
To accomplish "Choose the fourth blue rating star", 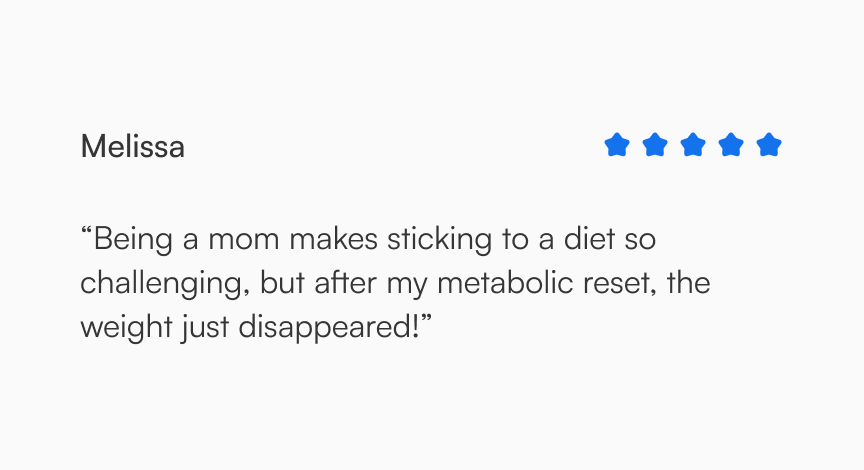I will tap(731, 146).
